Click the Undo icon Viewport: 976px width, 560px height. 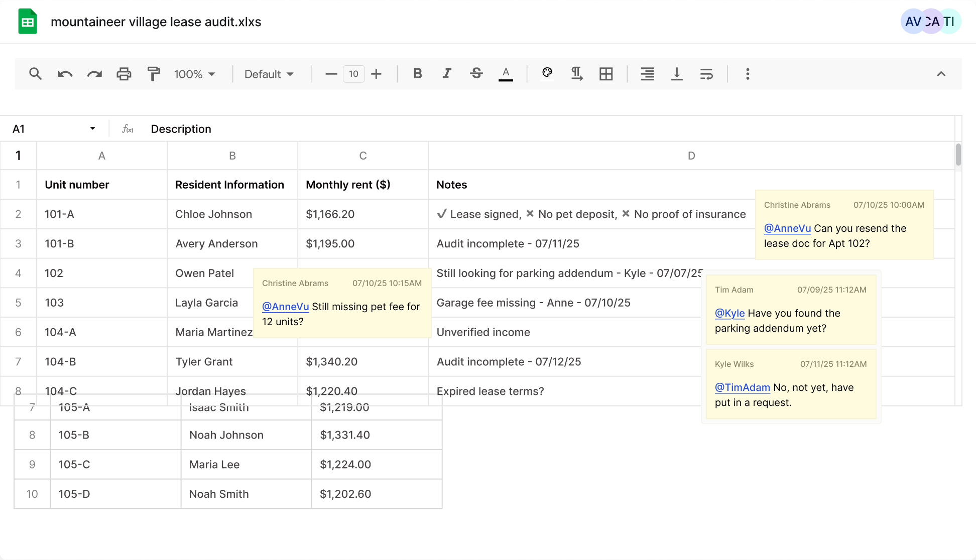tap(65, 74)
